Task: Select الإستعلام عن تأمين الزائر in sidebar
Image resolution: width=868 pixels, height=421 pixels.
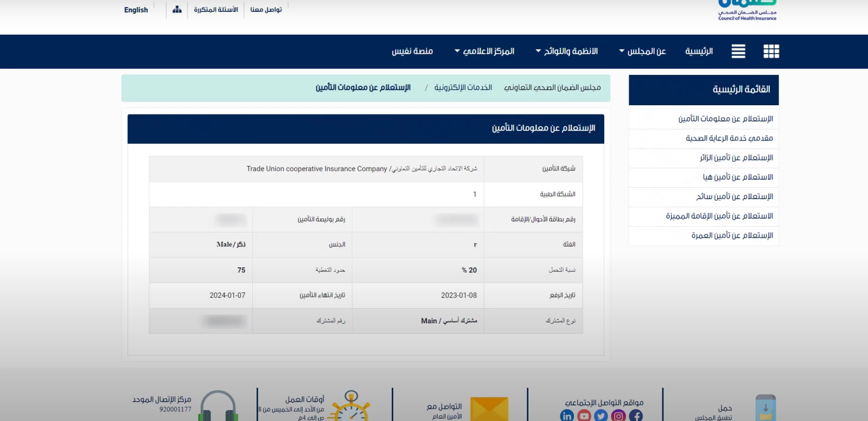Action: [704, 158]
